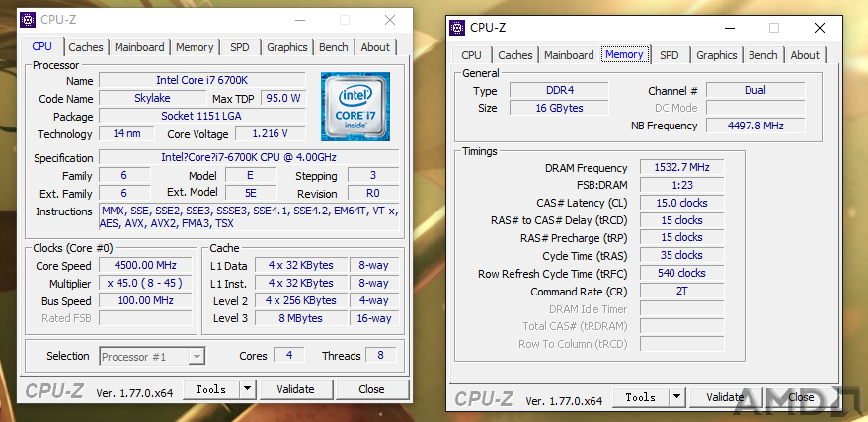Click the Specification field text
The image size is (868, 422).
click(x=249, y=157)
